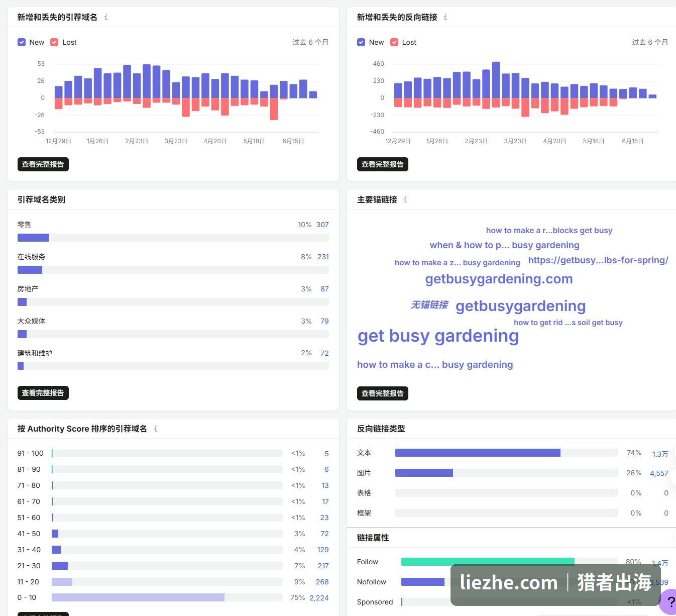
Task: View full report for referring domains chart
Action: click(x=43, y=164)
